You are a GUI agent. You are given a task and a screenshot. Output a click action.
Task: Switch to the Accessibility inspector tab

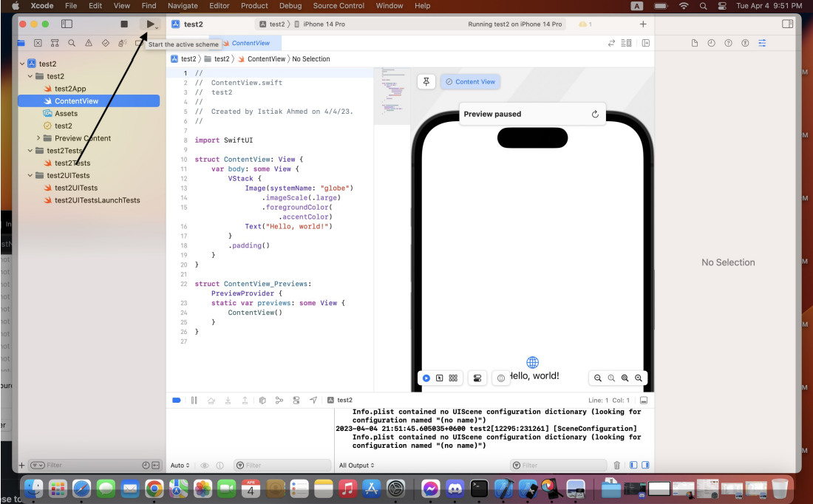point(745,43)
